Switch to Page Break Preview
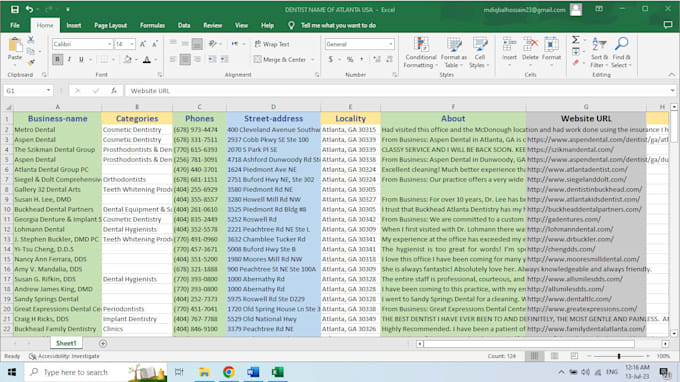 click(x=574, y=356)
